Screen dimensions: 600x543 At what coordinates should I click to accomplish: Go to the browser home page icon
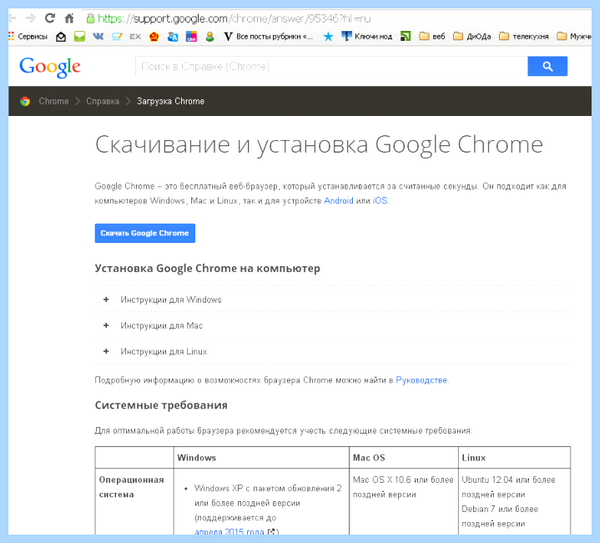(69, 18)
